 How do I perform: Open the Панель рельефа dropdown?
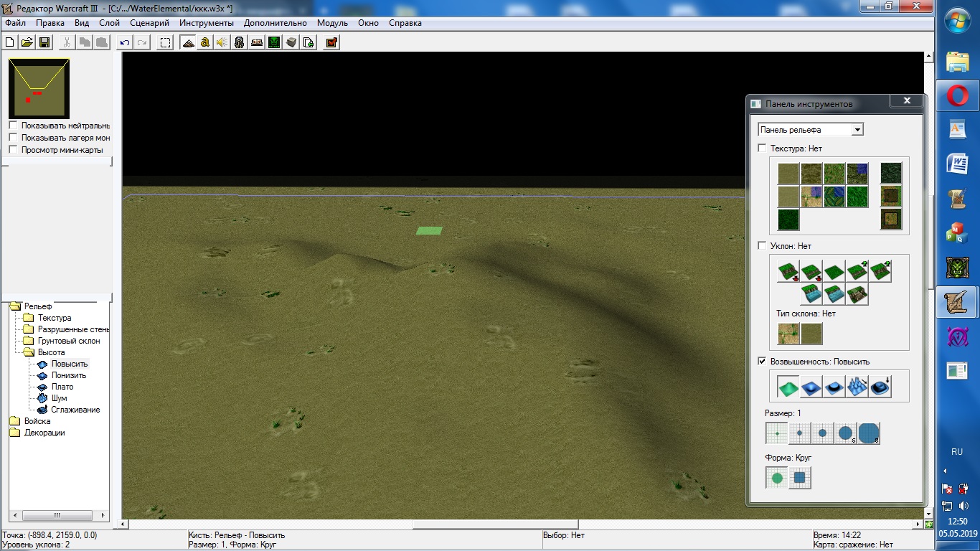click(x=811, y=130)
